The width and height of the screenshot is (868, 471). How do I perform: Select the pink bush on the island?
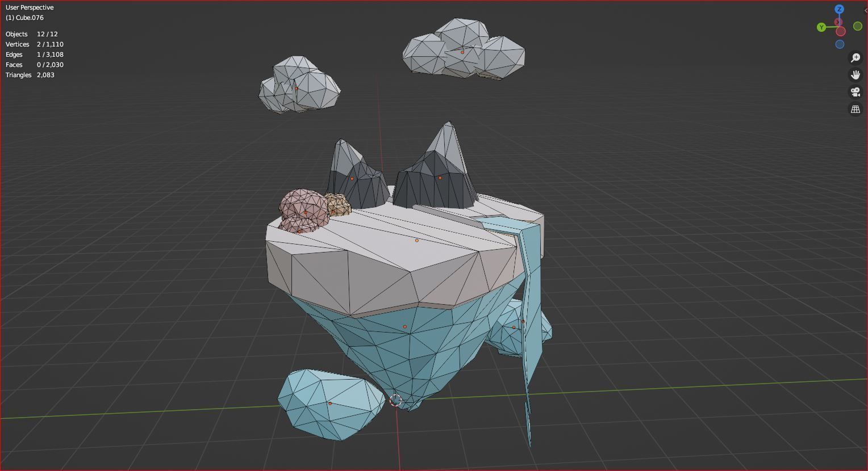tap(304, 210)
